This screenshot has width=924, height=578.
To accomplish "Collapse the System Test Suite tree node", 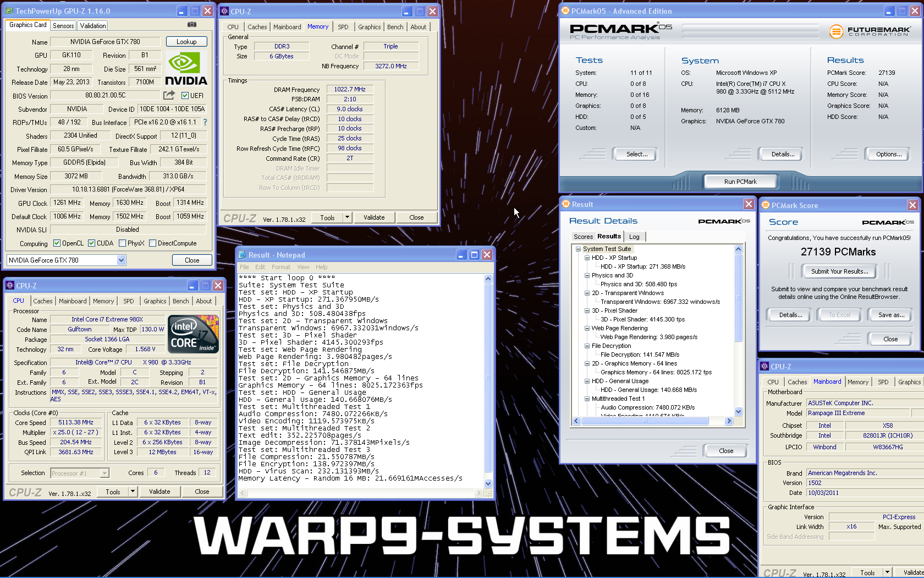I will [x=578, y=249].
